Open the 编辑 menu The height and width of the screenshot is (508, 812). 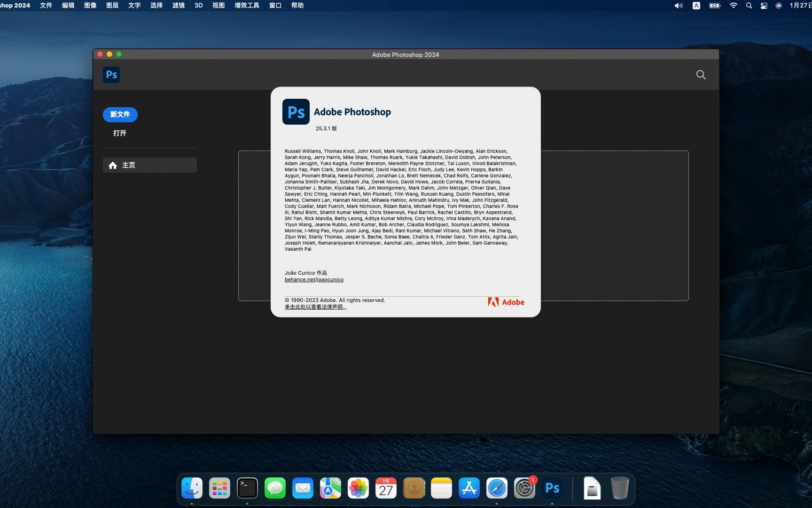click(68, 6)
